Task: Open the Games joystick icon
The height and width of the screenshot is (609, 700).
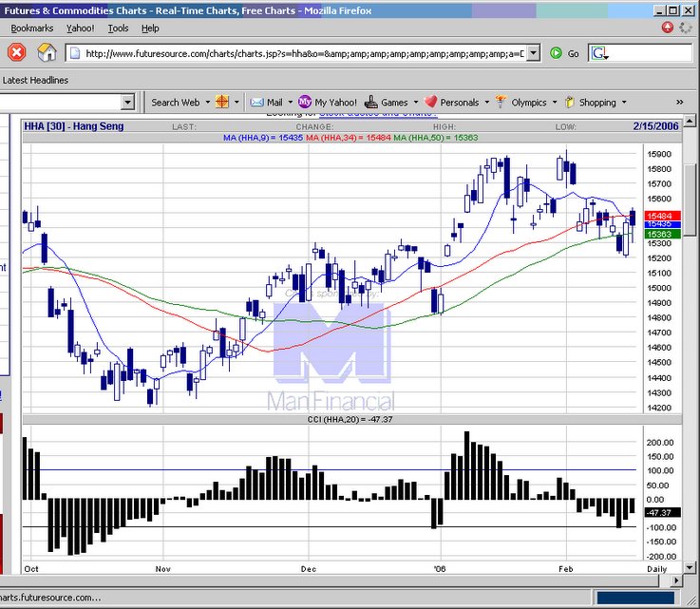Action: (371, 102)
